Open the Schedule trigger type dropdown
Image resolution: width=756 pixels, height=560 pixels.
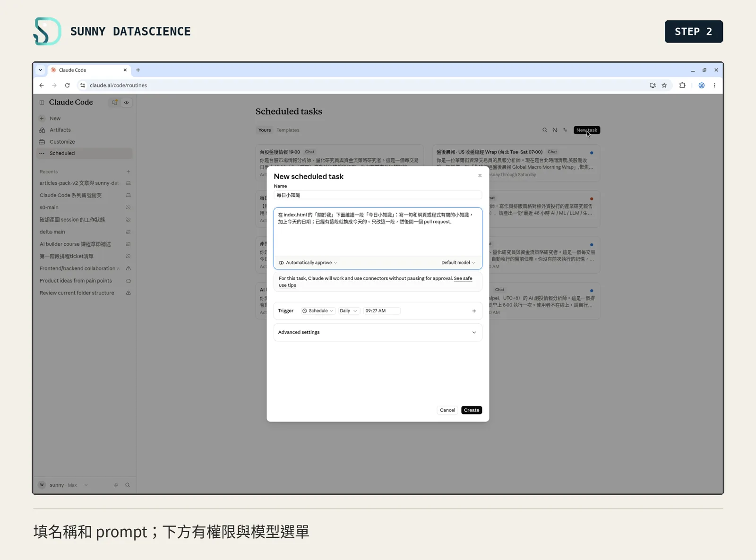point(318,311)
